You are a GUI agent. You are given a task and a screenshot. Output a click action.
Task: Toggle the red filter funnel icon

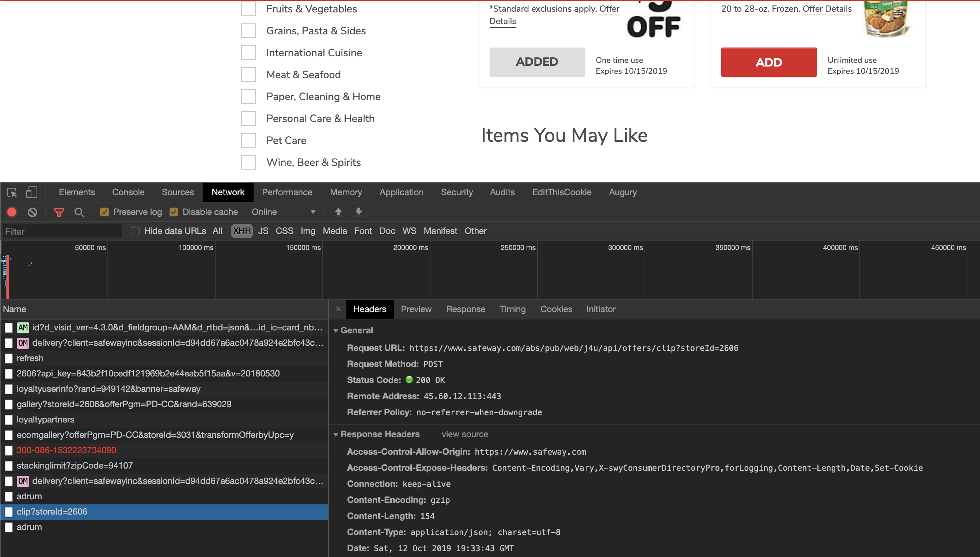click(x=59, y=212)
